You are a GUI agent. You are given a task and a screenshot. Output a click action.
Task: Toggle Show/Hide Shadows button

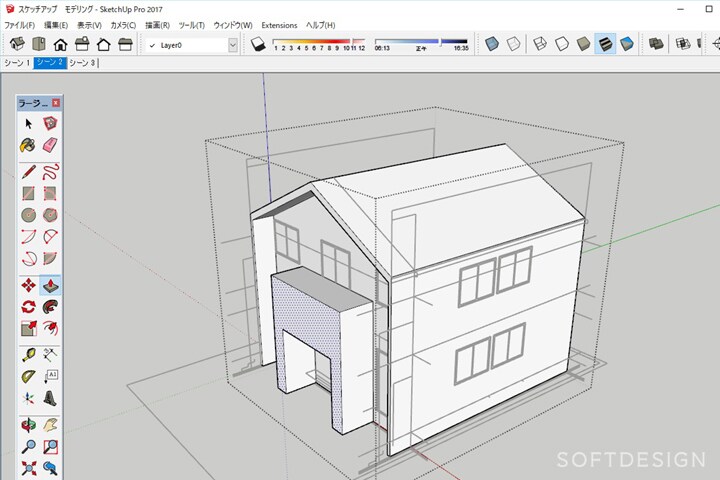258,44
